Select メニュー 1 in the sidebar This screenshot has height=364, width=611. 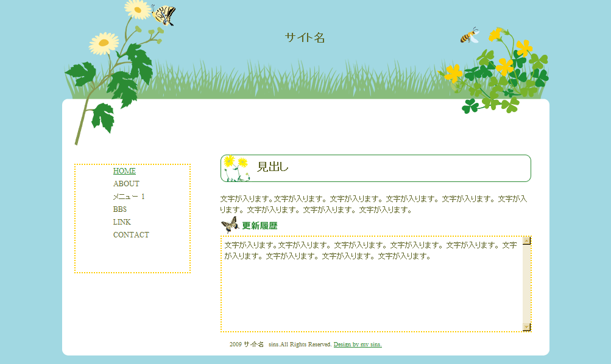click(129, 197)
